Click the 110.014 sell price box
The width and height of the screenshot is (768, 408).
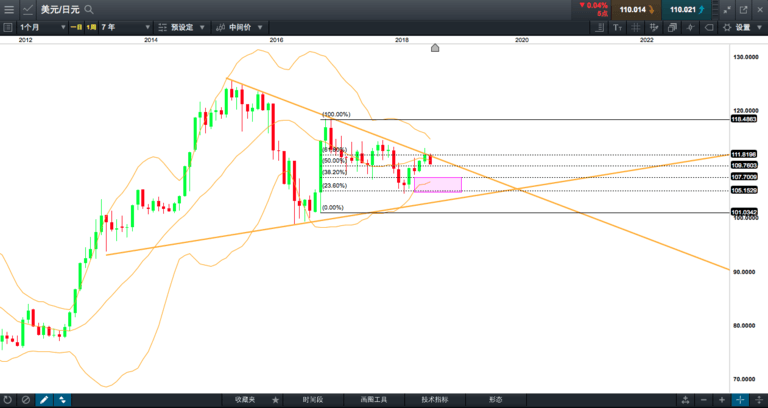click(x=636, y=10)
